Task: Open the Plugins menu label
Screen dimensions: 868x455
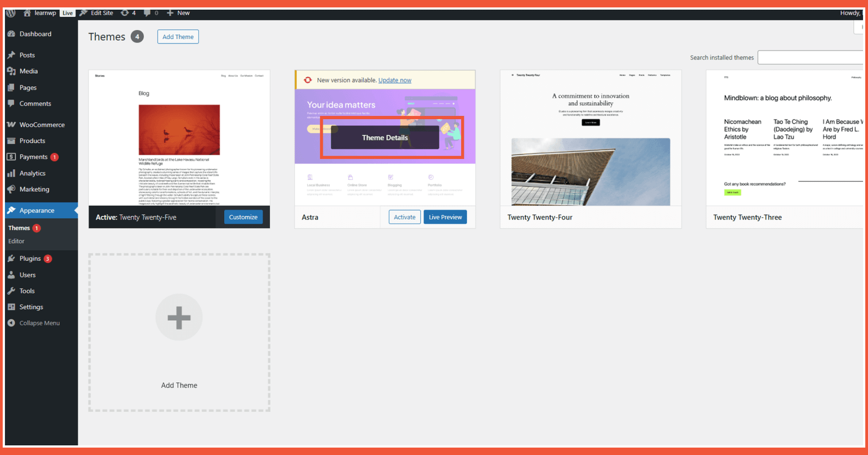Action: tap(30, 258)
